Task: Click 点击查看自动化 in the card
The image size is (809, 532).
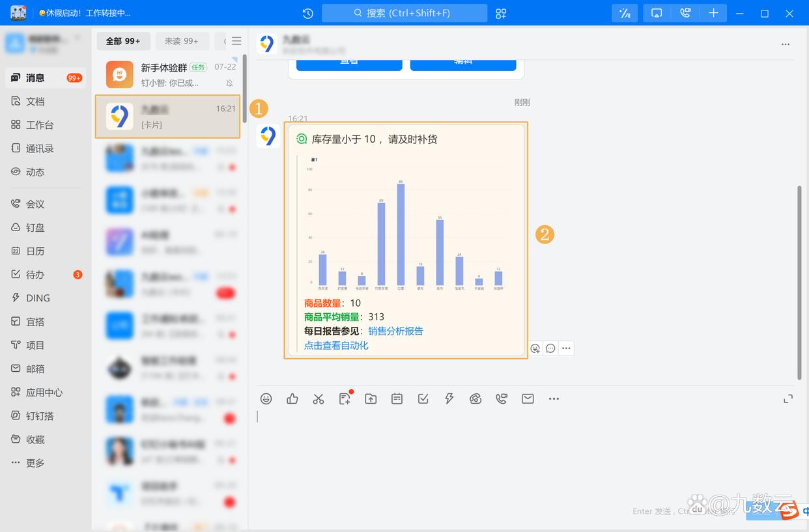Action: (336, 346)
